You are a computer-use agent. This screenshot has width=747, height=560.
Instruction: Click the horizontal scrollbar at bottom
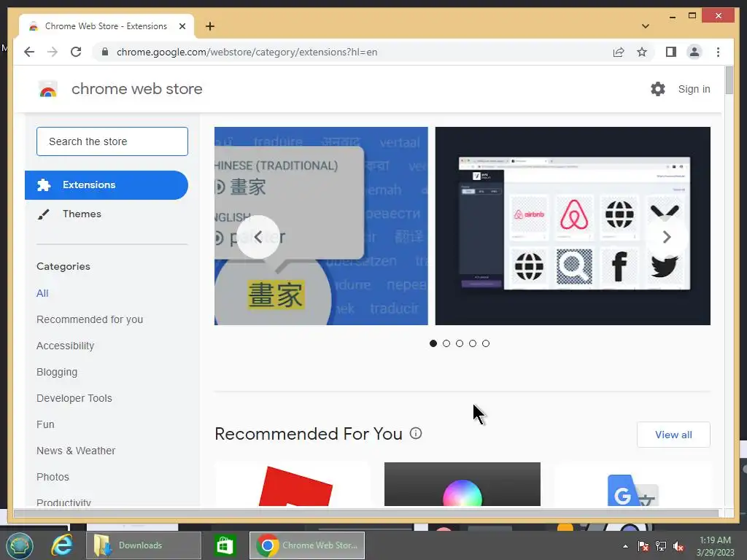tap(366, 513)
